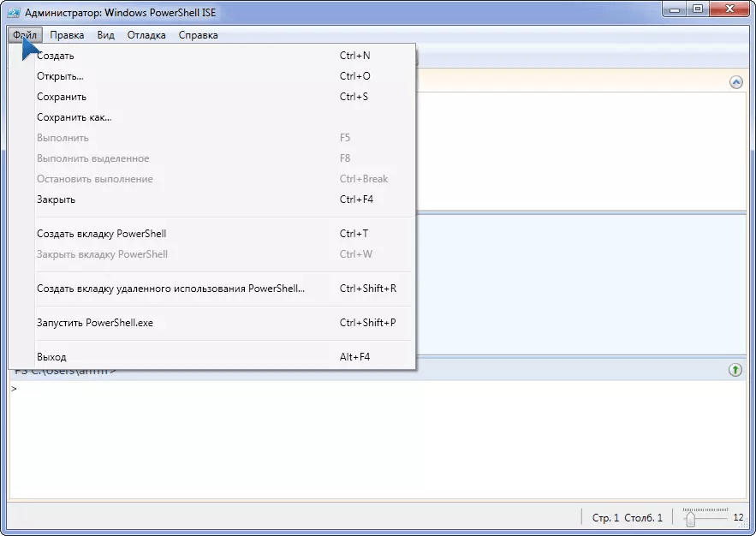Image resolution: width=756 pixels, height=536 pixels.
Task: Select the Открыть... menu entry
Action: [x=212, y=76]
